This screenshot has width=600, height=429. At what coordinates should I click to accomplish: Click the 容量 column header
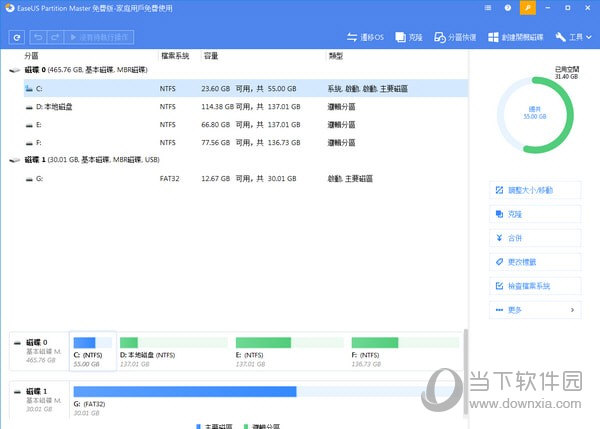[x=210, y=56]
